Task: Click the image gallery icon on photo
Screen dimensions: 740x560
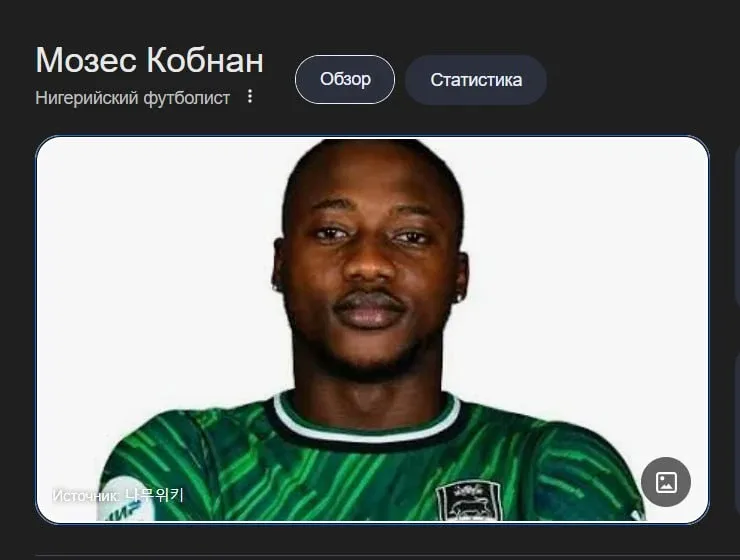Action: click(x=666, y=482)
